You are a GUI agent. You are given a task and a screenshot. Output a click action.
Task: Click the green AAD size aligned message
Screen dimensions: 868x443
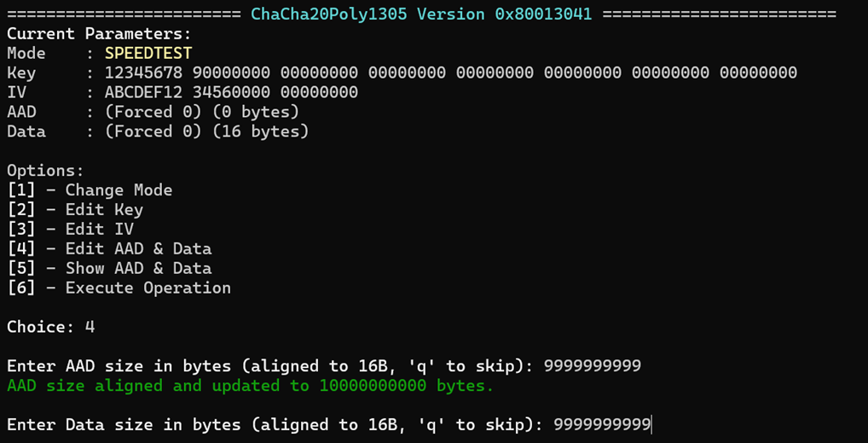[x=250, y=385]
